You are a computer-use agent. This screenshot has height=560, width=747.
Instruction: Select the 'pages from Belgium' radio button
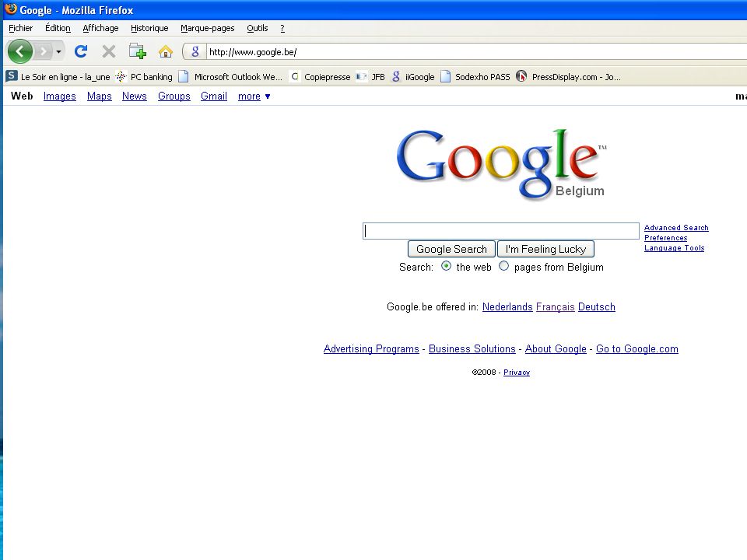click(x=503, y=266)
